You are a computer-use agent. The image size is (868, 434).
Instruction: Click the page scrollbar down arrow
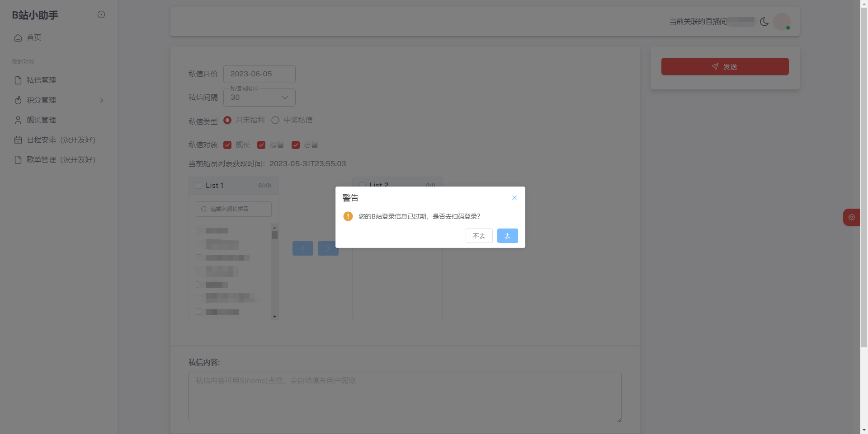pyautogui.click(x=864, y=430)
